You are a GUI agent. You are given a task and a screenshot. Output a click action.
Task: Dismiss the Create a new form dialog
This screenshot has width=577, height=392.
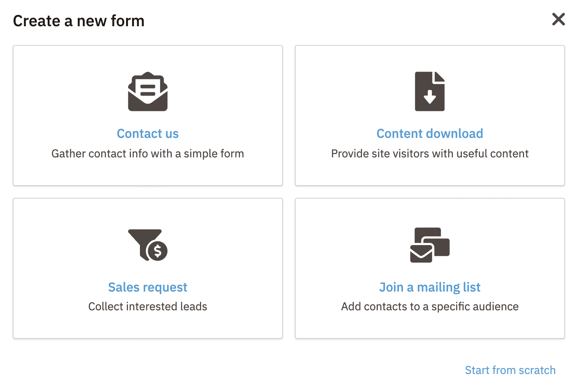(x=559, y=19)
